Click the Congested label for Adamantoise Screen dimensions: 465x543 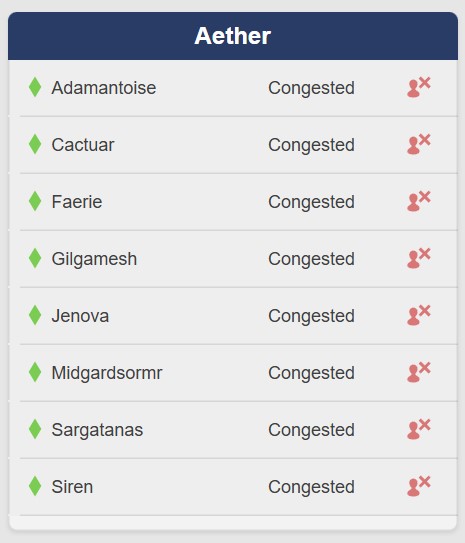point(311,88)
